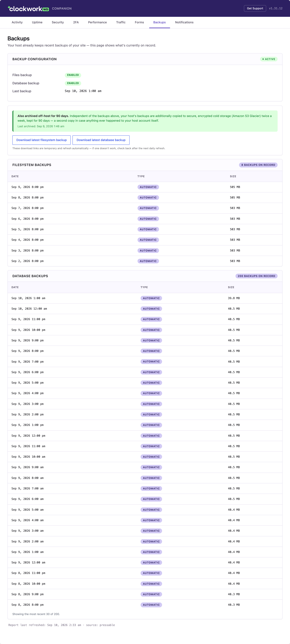Open the Uptime tab
290x644 pixels.
coord(37,22)
